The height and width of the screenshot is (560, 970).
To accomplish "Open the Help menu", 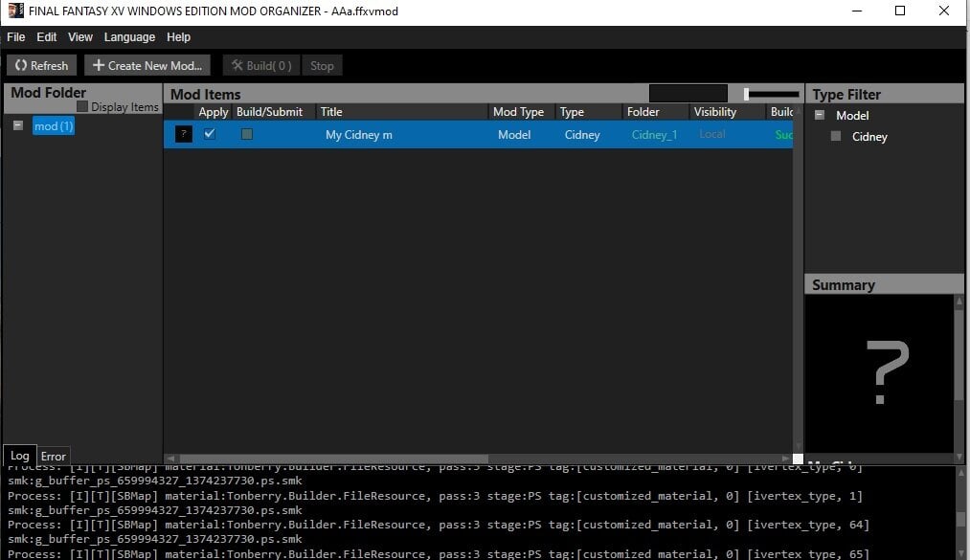I will coord(178,37).
